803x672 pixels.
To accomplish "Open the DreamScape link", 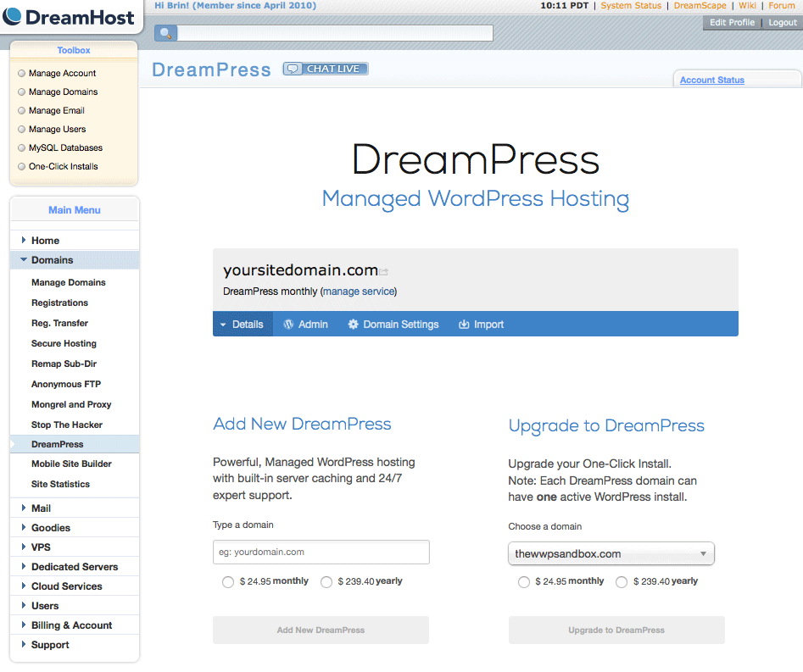I will click(x=700, y=6).
